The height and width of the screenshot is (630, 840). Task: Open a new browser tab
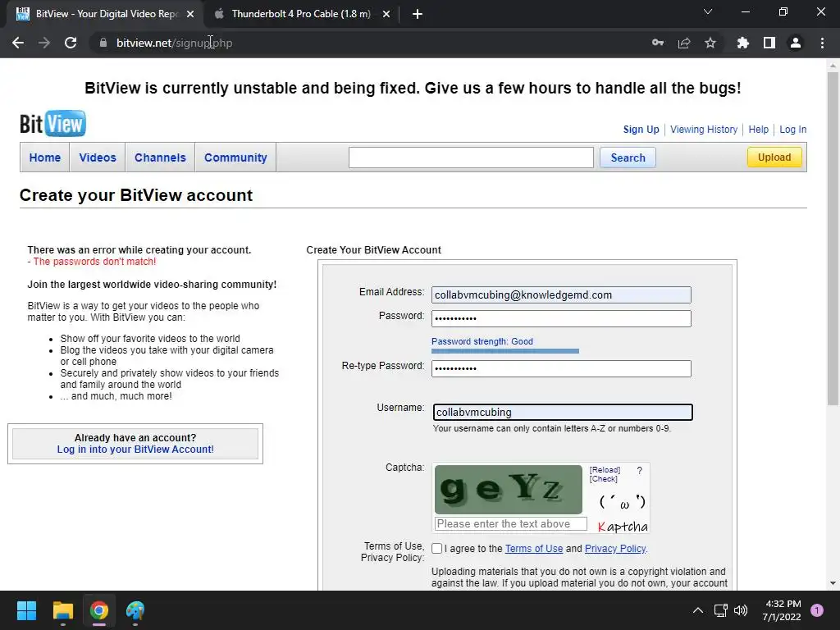pyautogui.click(x=418, y=14)
